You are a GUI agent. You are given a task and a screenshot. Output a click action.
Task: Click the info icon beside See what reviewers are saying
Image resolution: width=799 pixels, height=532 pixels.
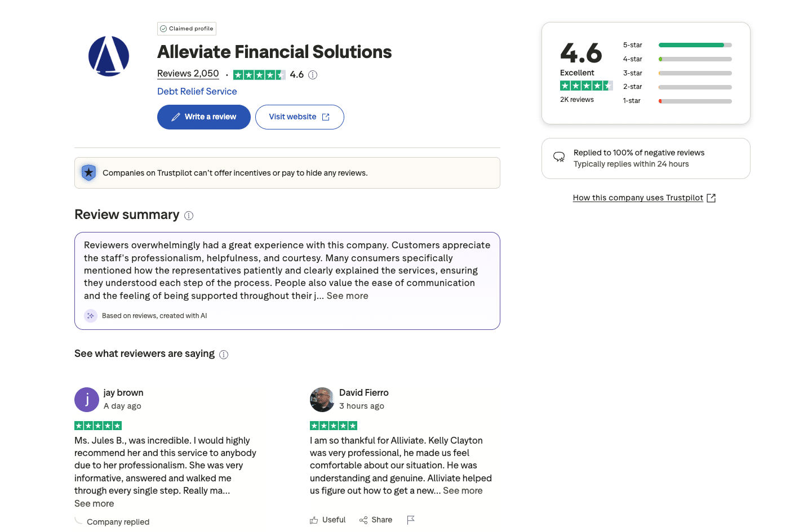coord(224,354)
